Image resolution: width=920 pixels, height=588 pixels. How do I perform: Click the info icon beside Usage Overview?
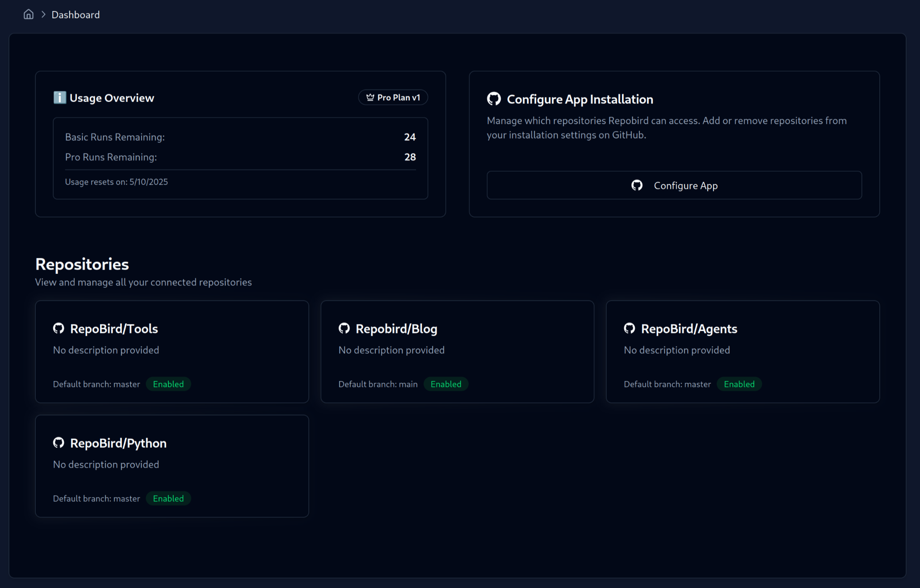[x=59, y=97]
